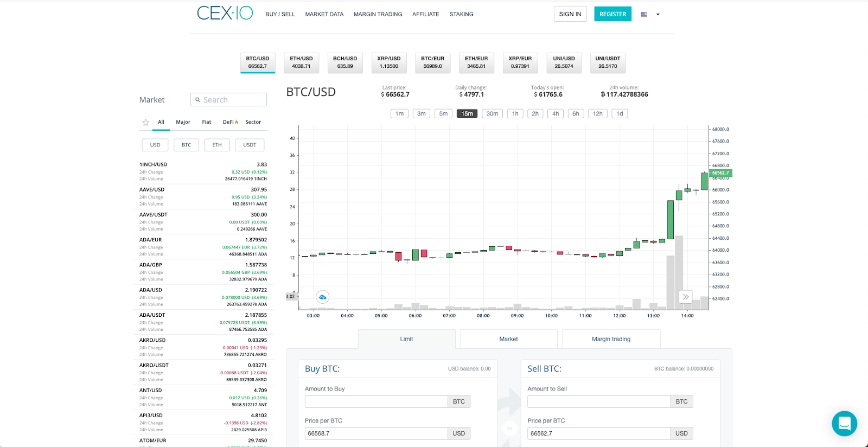
Task: Set chart interval to 30m
Action: pos(492,114)
